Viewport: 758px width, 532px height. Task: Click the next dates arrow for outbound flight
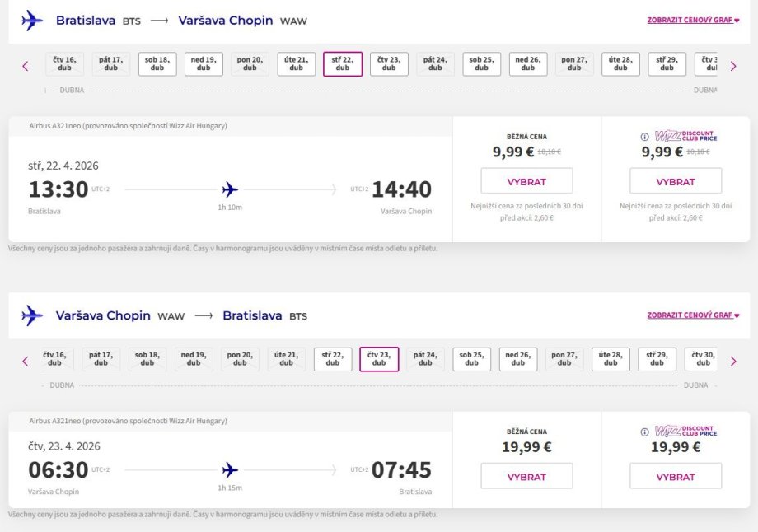click(x=733, y=66)
